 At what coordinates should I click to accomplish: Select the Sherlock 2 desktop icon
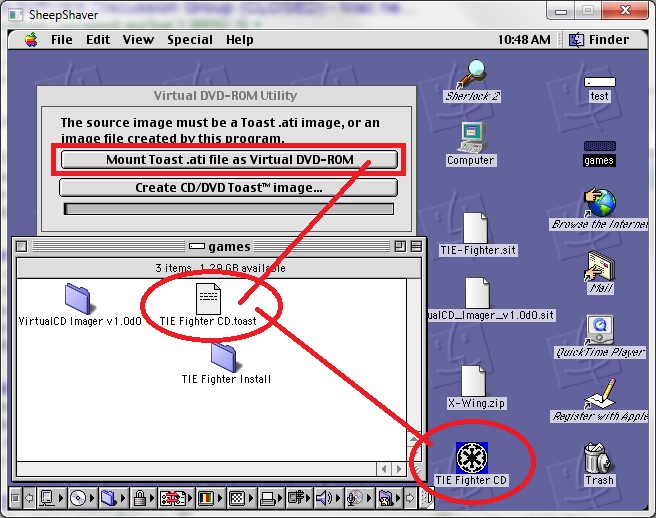tap(472, 81)
